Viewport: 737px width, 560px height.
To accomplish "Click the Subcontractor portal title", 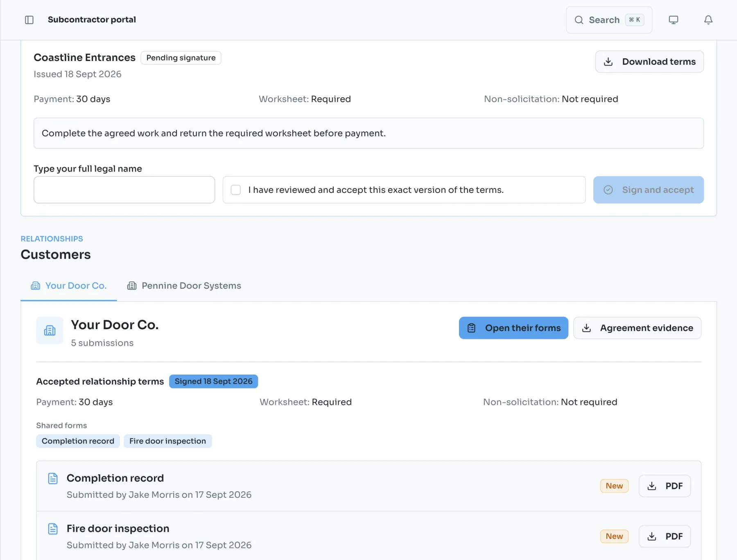I will (92, 20).
